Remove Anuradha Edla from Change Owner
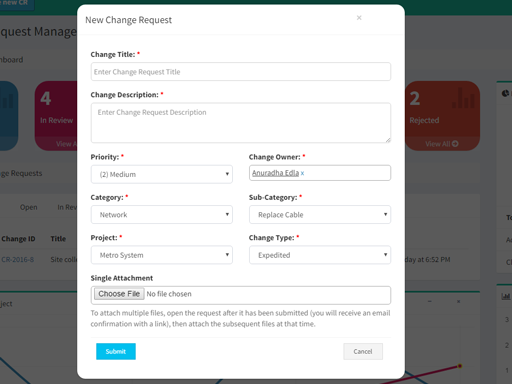Image resolution: width=512 pixels, height=384 pixels. point(302,173)
